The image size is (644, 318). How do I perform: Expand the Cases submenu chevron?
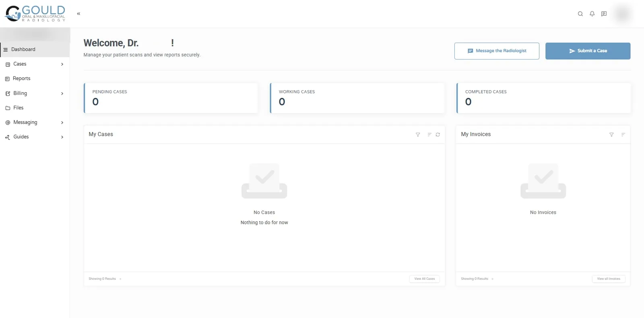[62, 64]
